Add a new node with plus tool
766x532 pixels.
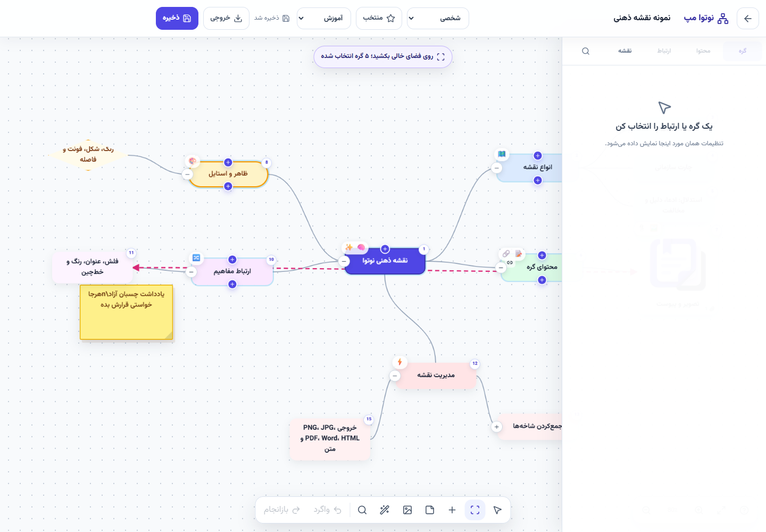click(452, 510)
